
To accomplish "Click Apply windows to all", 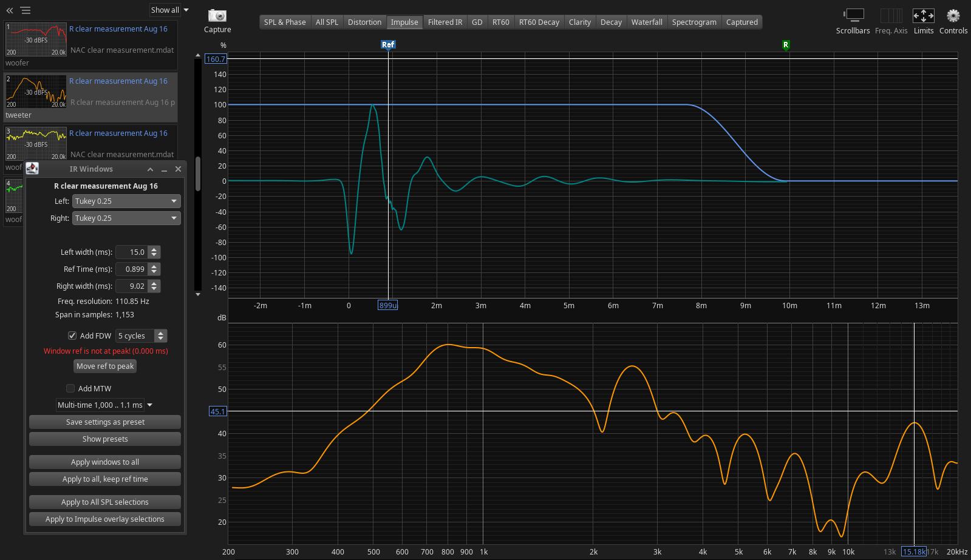I will (x=105, y=462).
